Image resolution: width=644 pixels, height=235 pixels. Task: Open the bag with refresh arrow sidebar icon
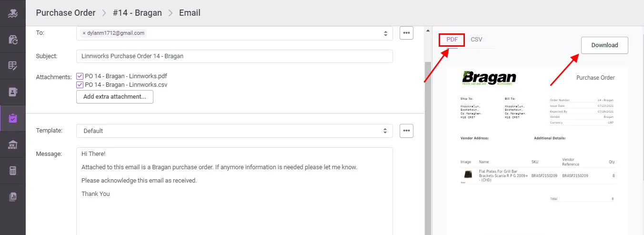click(13, 40)
